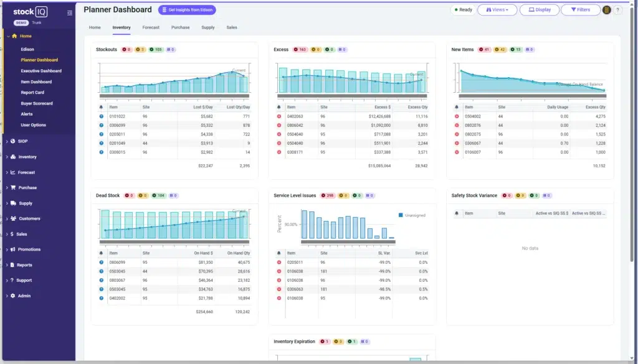Click the bell icon in Dead Stock table header
This screenshot has height=364, width=638.
[x=102, y=253]
